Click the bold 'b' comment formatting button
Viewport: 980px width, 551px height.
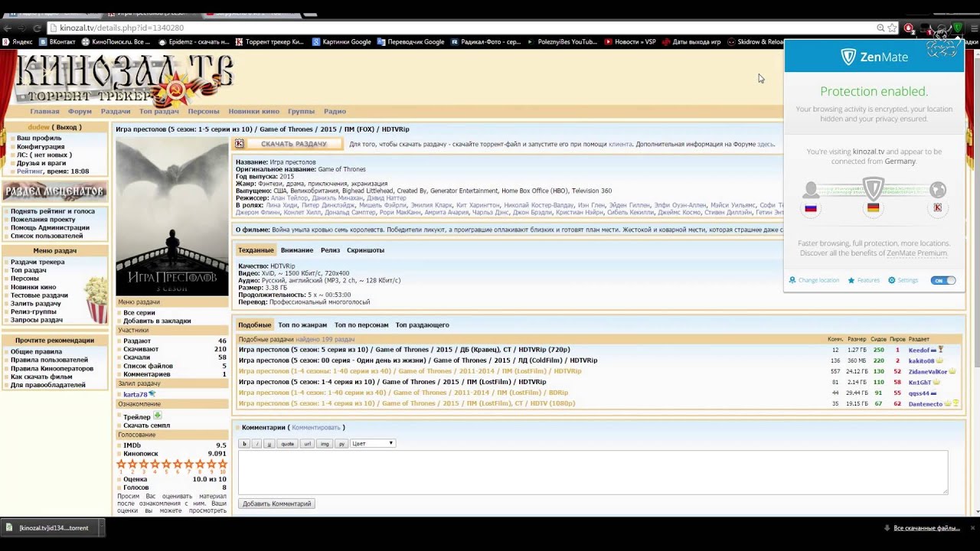[x=245, y=444]
